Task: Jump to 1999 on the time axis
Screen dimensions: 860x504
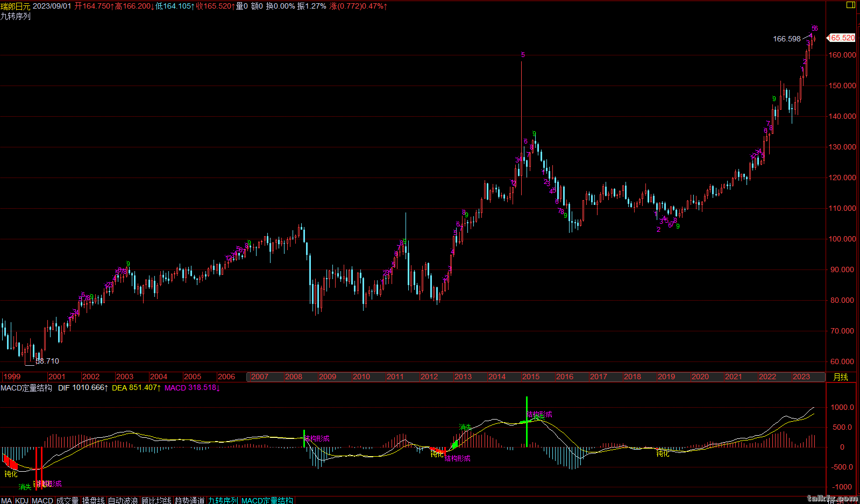Action: pos(12,377)
